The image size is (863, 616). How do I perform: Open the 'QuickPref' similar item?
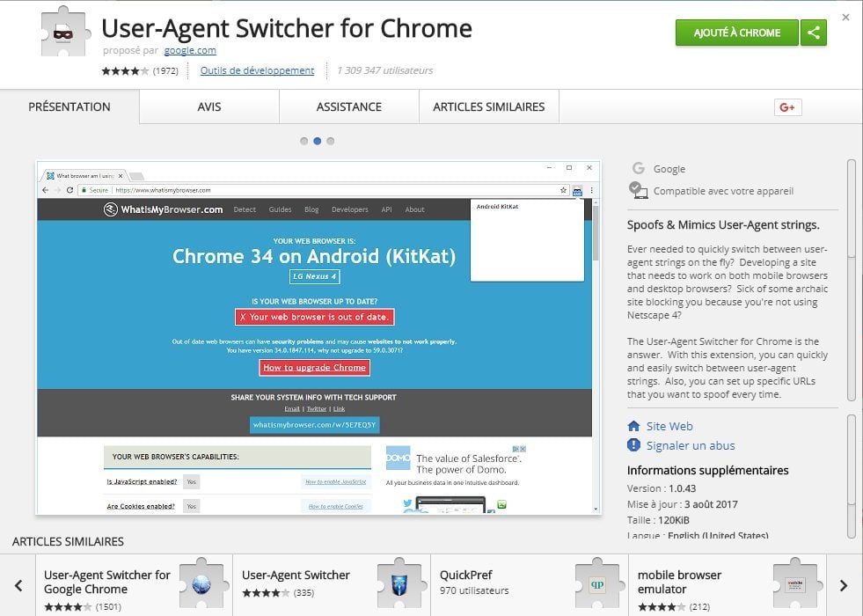click(x=530, y=585)
